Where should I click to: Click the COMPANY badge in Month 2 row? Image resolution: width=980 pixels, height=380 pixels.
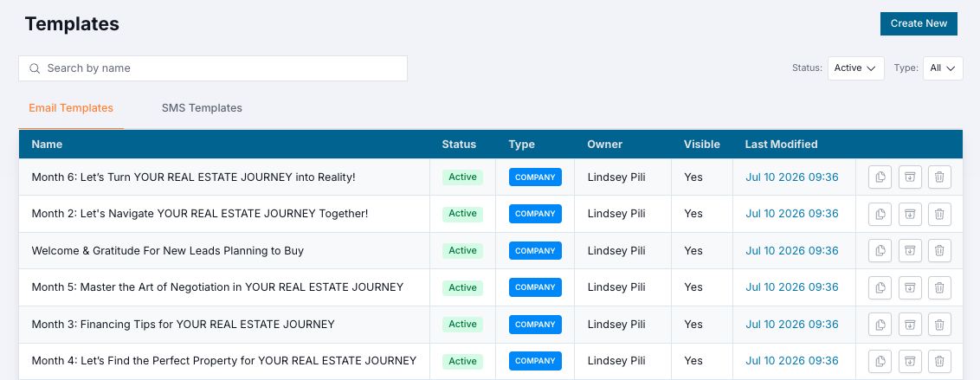click(x=535, y=214)
